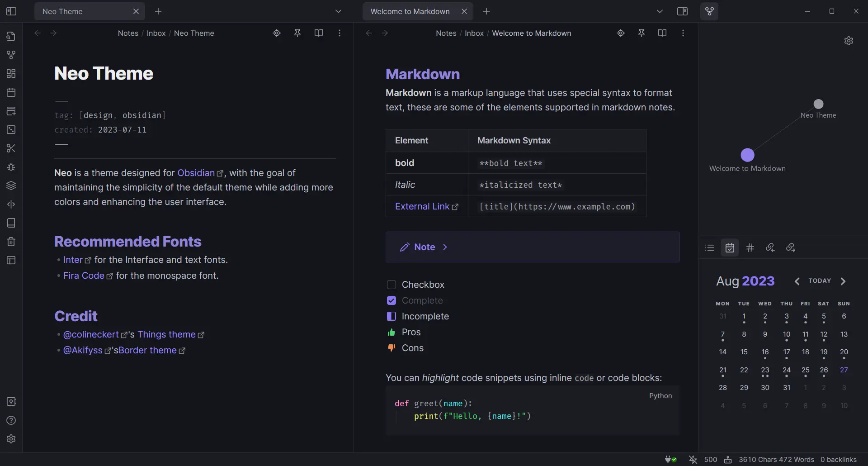This screenshot has height=466, width=868.
Task: Click target icon in Neo Theme header
Action: (x=277, y=33)
